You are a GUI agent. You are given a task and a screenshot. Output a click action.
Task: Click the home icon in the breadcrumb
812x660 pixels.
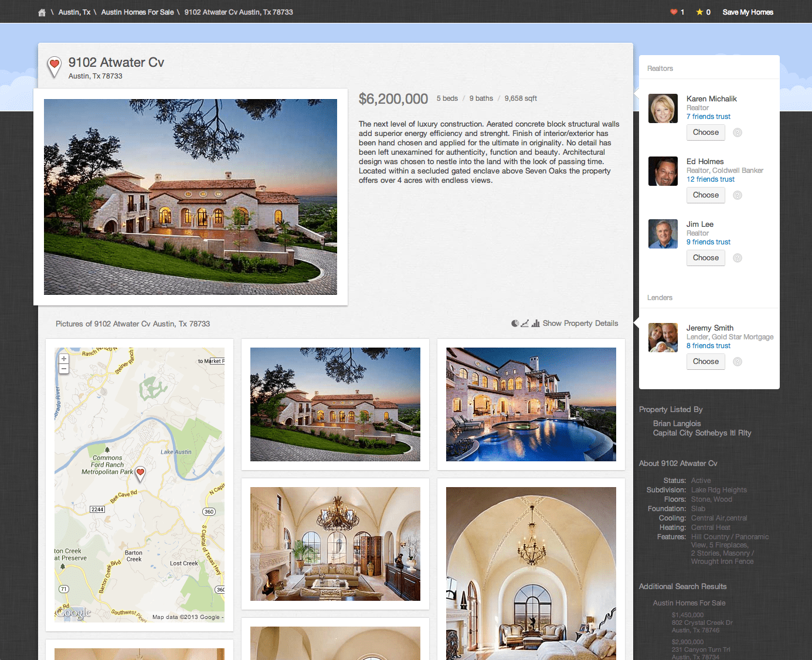point(42,12)
